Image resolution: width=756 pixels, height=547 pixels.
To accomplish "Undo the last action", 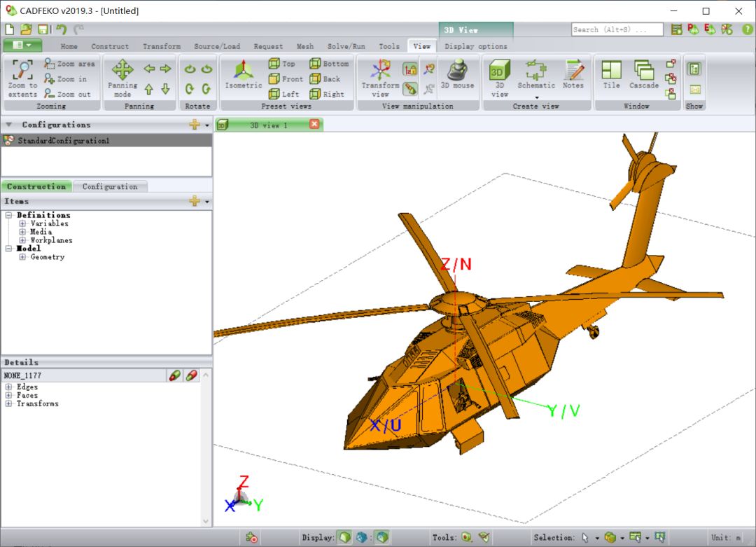I will click(x=61, y=29).
